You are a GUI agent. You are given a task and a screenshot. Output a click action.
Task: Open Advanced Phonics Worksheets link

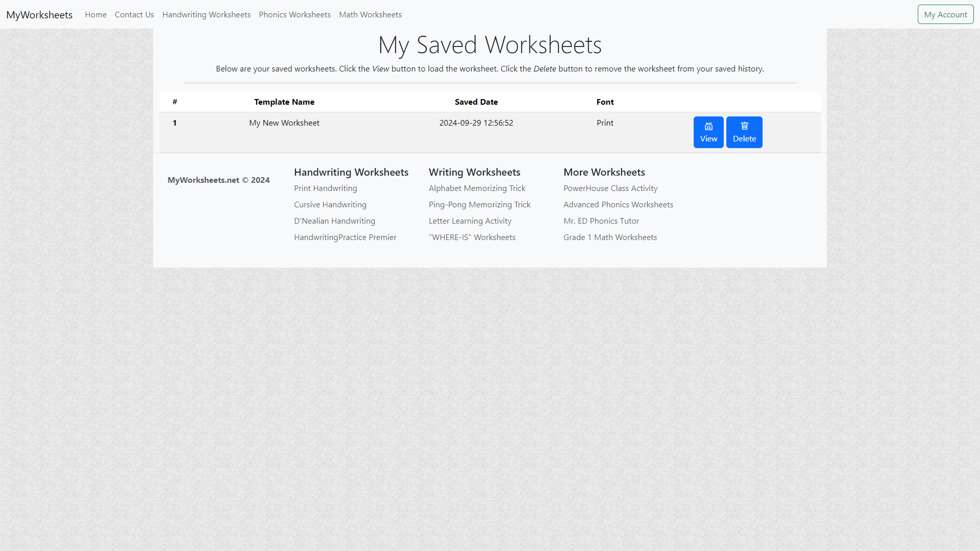click(618, 205)
